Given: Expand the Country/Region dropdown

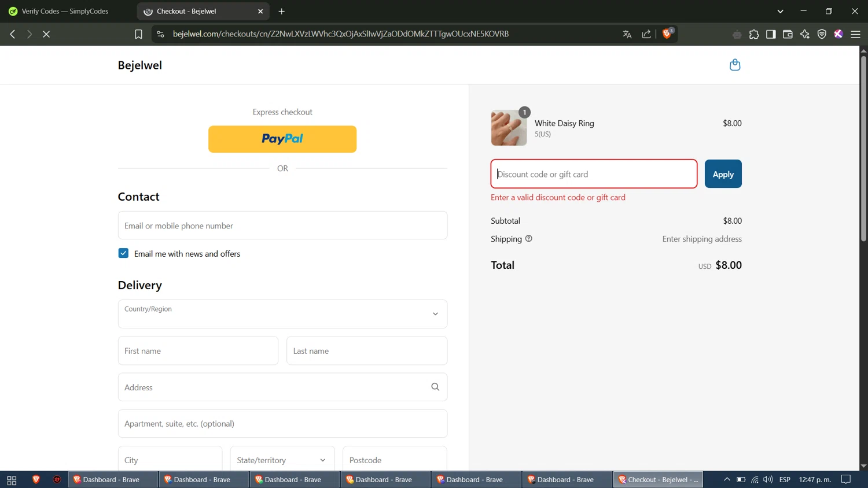Looking at the screenshot, I should [x=282, y=314].
